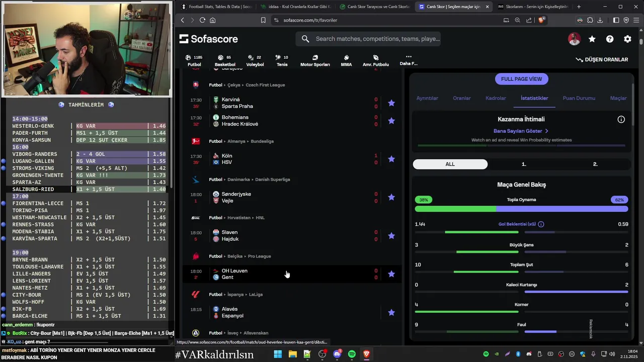Unfavorite the Bohemians vs Hradec Králové star

pos(391,121)
